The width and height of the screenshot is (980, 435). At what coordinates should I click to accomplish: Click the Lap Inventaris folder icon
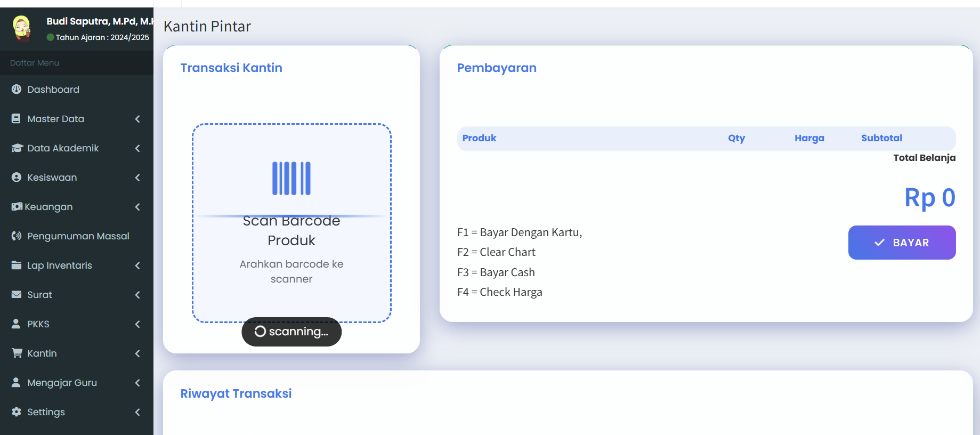tap(17, 265)
